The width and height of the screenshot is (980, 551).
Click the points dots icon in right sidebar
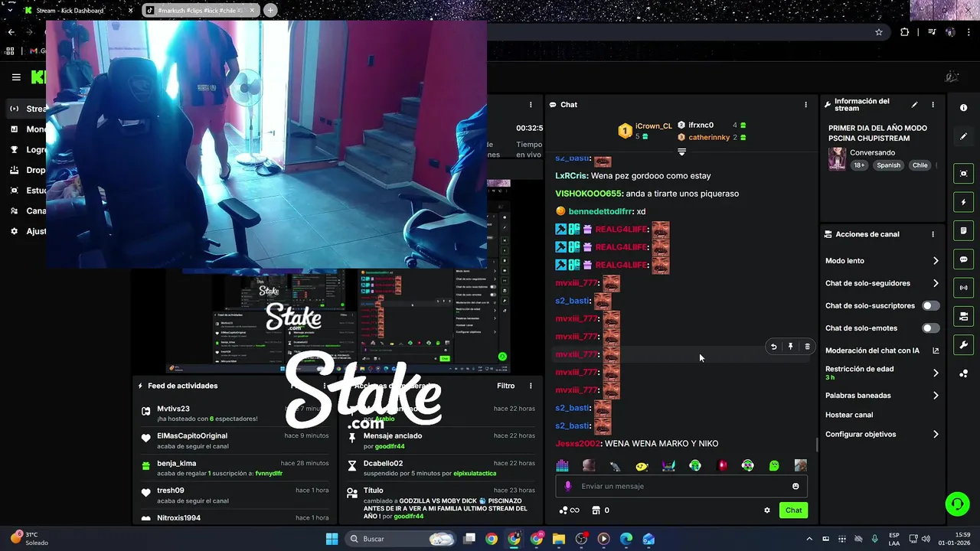click(963, 373)
